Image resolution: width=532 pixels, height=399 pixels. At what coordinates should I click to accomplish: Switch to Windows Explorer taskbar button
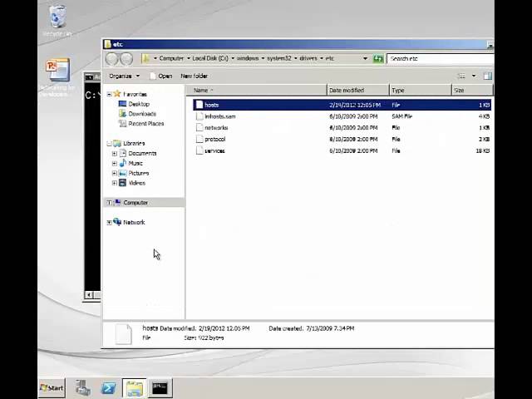coord(135,388)
